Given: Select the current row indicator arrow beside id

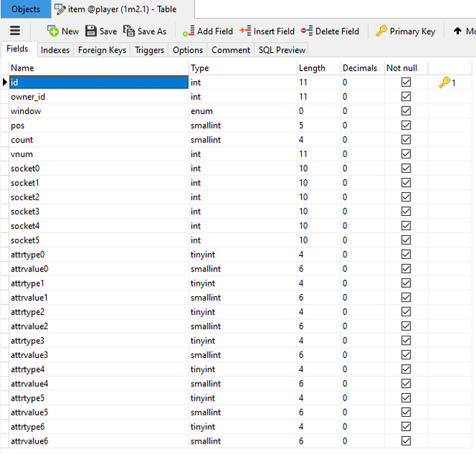Looking at the screenshot, I should tap(4, 82).
